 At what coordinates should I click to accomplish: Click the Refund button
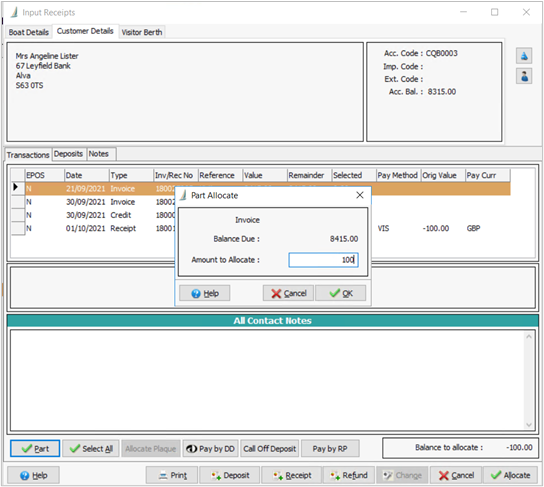(349, 475)
